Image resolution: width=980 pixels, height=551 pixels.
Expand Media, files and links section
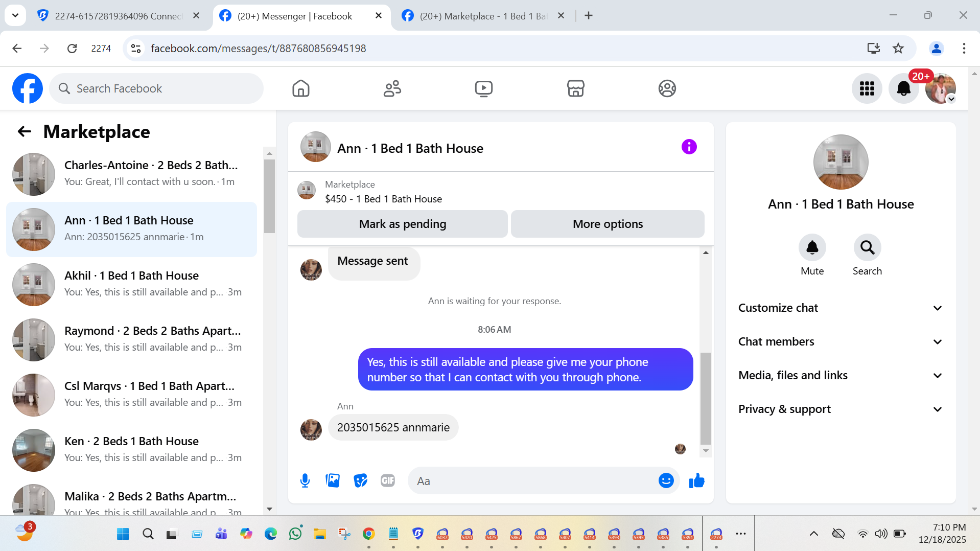[841, 375]
